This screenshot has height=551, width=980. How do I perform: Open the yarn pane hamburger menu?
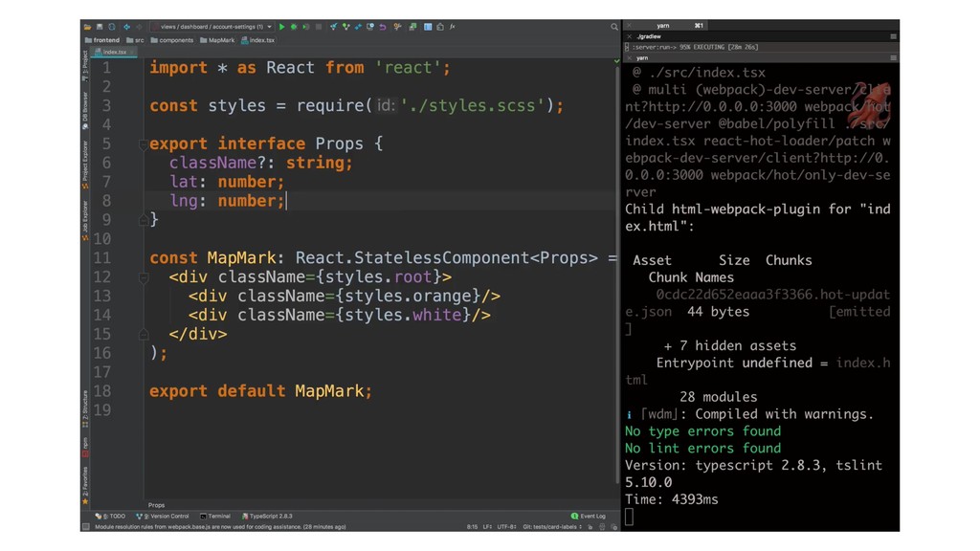pyautogui.click(x=893, y=58)
